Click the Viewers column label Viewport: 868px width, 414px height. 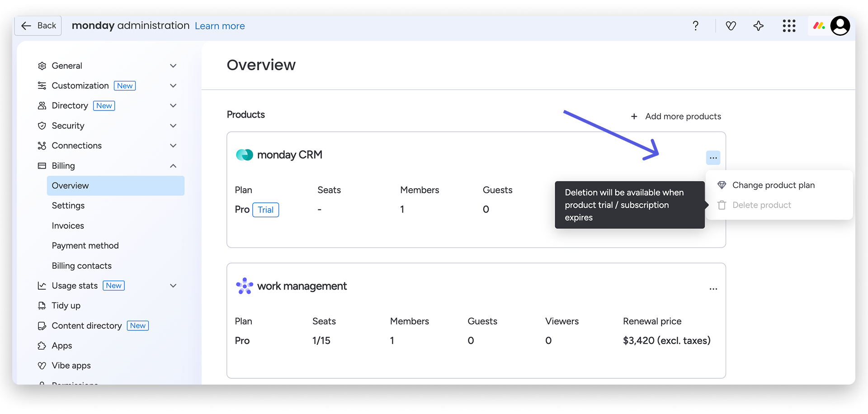[x=562, y=322]
